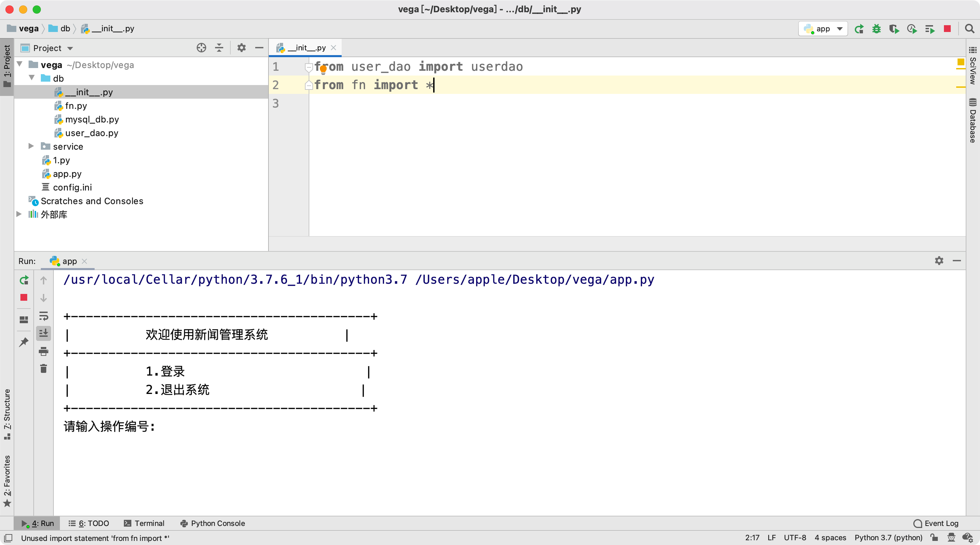Toggle read-only lock icon in status bar
This screenshot has width=980, height=545.
934,538
